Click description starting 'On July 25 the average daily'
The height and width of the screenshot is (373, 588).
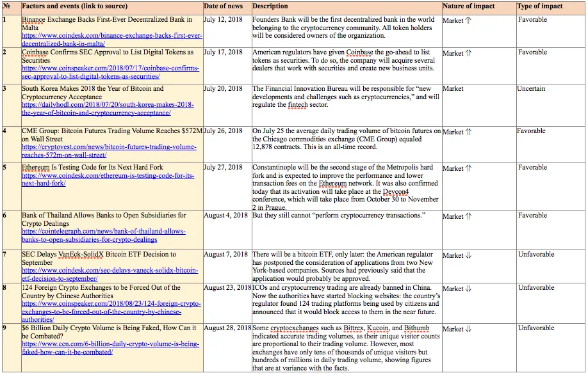click(x=347, y=139)
